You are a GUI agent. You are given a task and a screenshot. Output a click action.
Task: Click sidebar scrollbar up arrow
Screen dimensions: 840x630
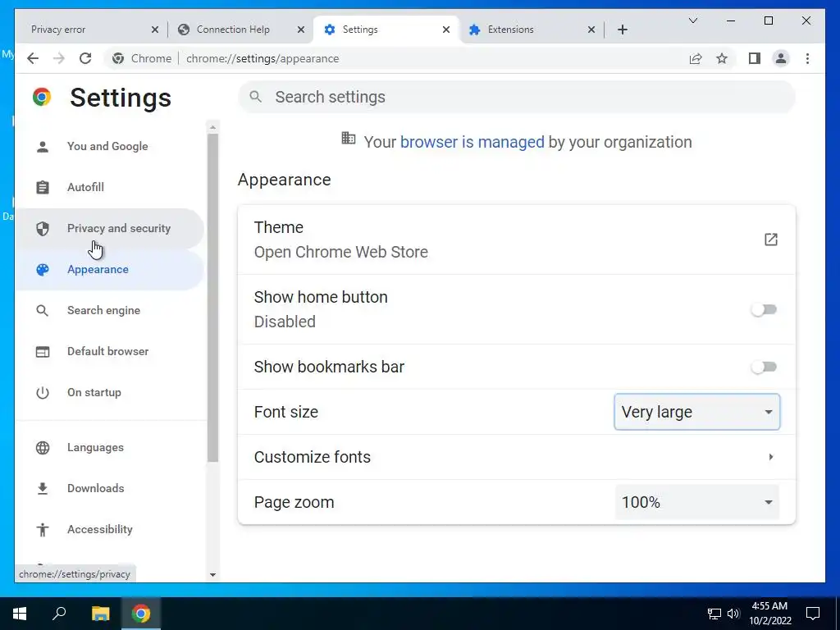click(212, 127)
